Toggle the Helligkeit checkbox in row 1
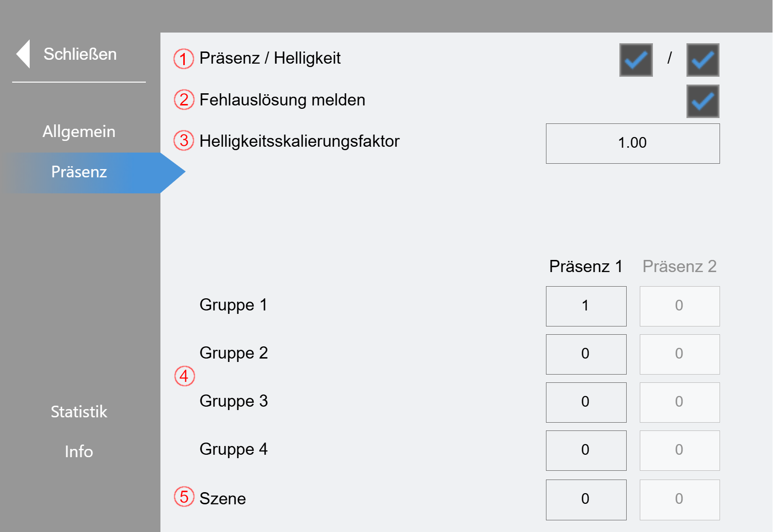 coord(703,60)
